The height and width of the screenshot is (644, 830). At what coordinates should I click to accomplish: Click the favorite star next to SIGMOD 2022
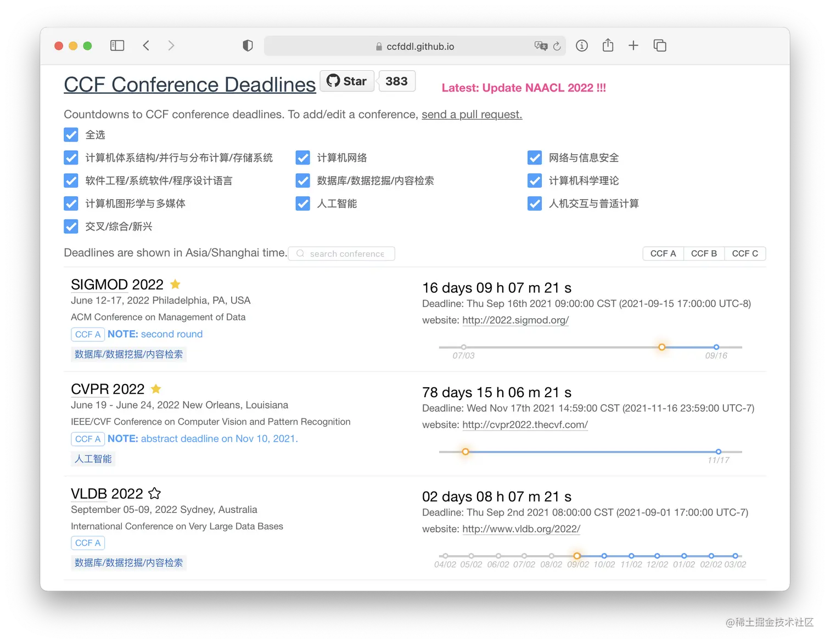(175, 284)
